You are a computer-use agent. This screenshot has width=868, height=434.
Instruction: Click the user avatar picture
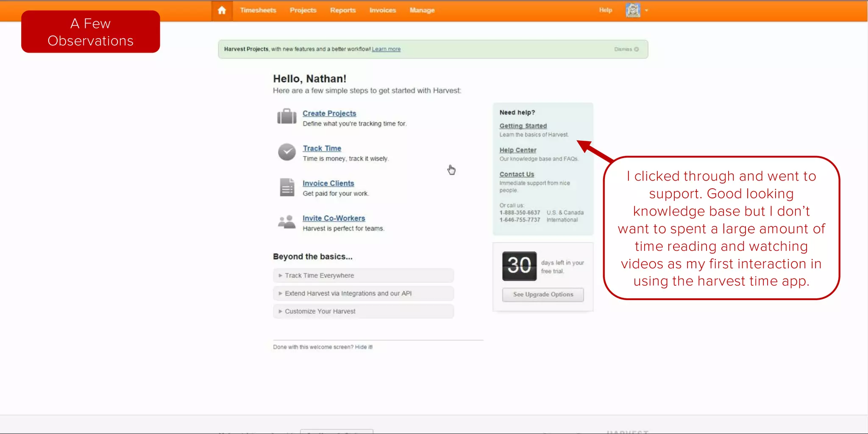[x=633, y=10]
